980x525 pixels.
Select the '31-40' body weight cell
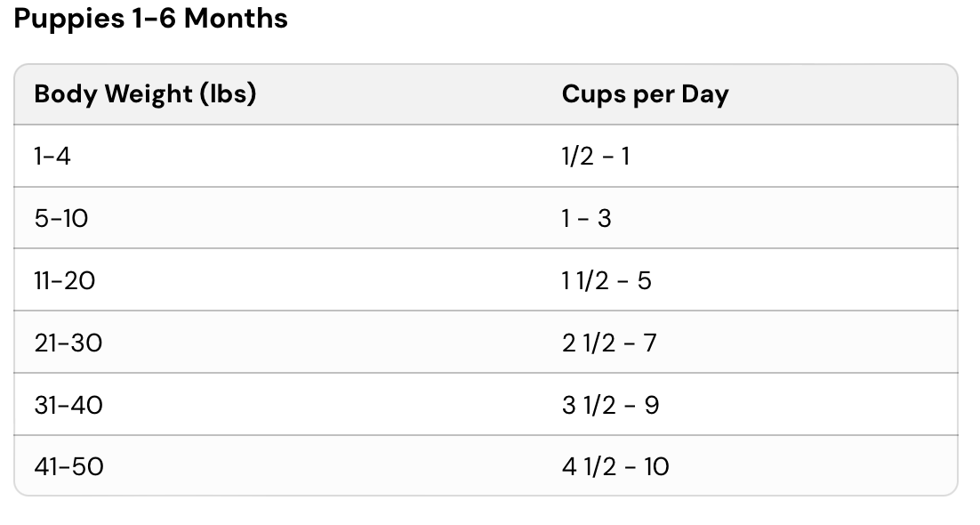click(68, 405)
